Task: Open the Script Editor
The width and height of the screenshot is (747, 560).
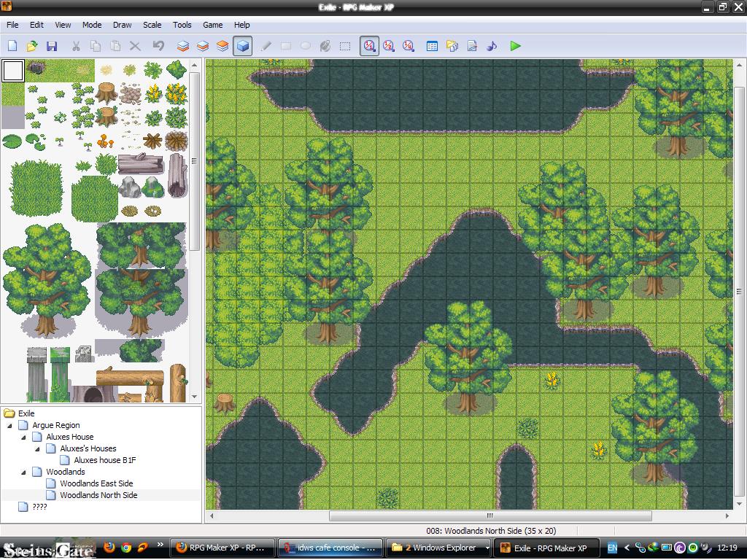Action: [471, 46]
